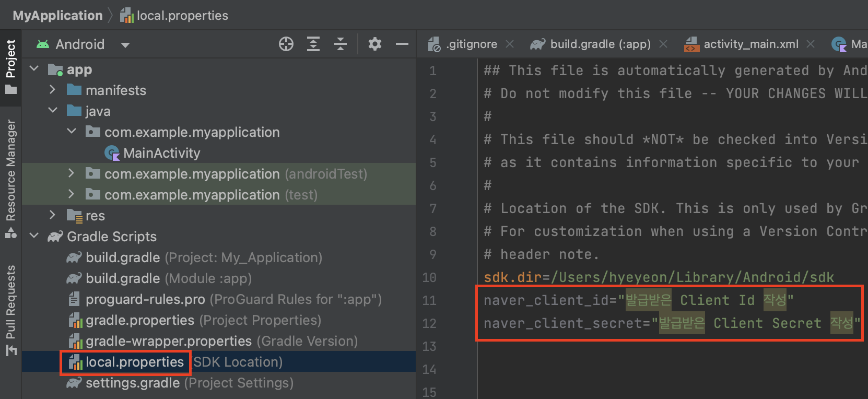The image size is (868, 399).
Task: Click activity_main.xml tab file icon
Action: (x=692, y=44)
